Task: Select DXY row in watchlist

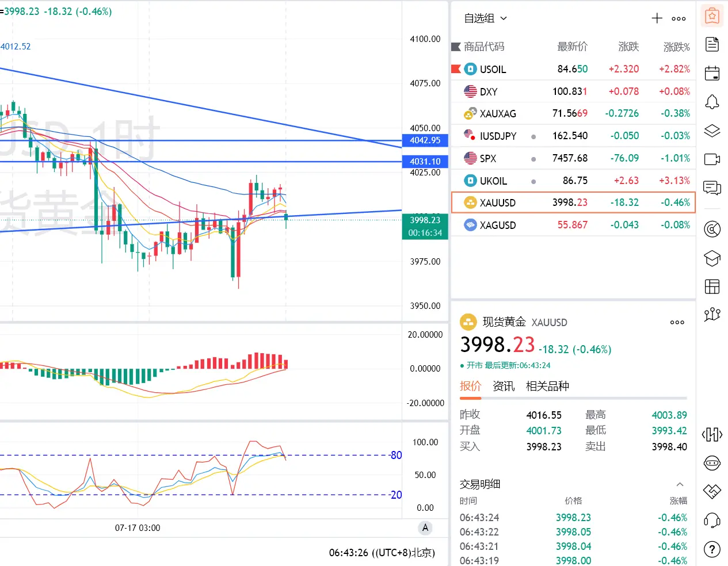Action: click(573, 91)
